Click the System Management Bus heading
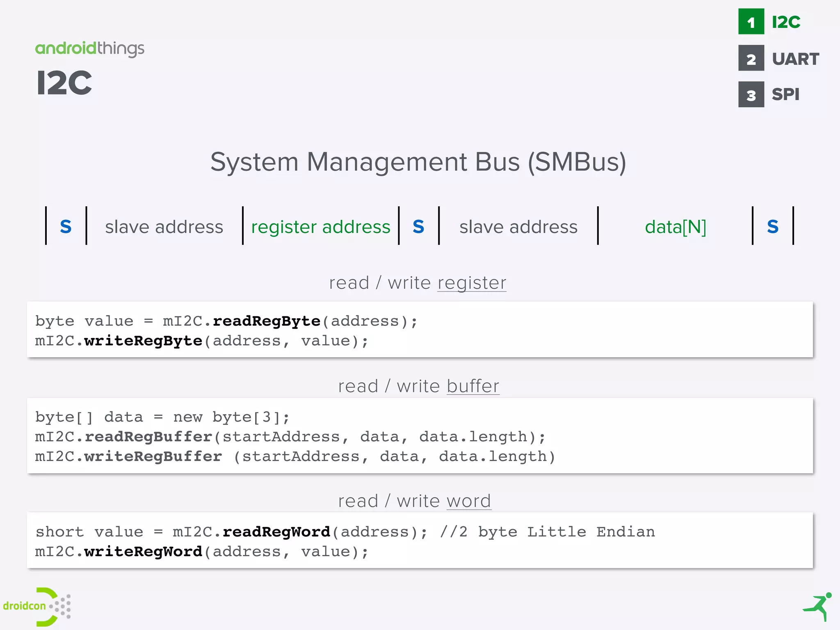The height and width of the screenshot is (630, 840). click(418, 162)
